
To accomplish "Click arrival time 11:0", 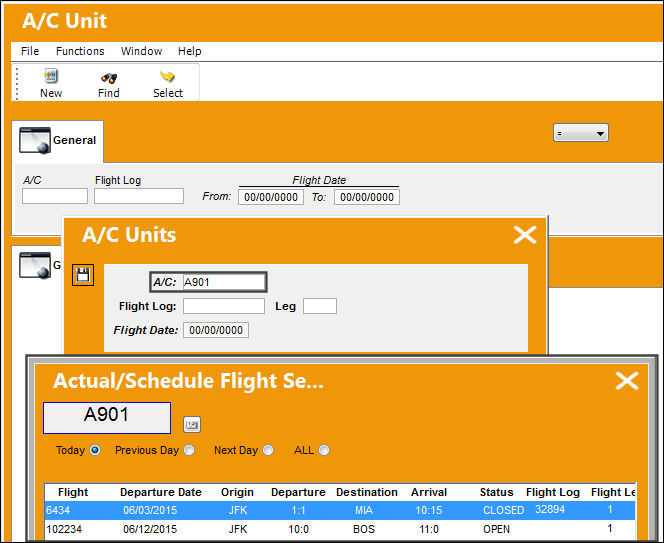I will coord(429,529).
